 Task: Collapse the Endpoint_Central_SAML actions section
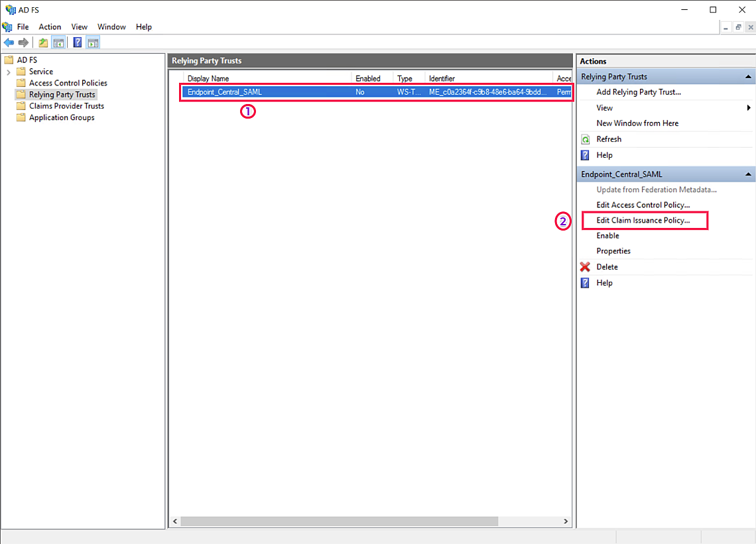point(748,174)
